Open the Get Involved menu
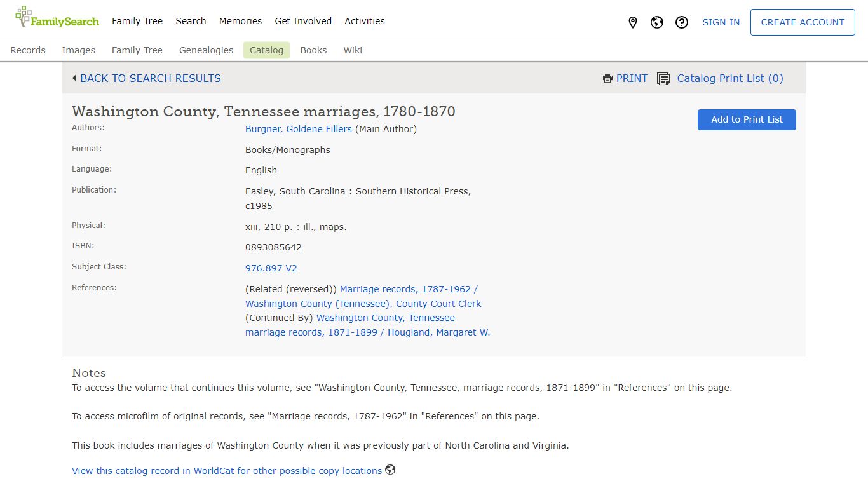This screenshot has width=868, height=488. [303, 21]
